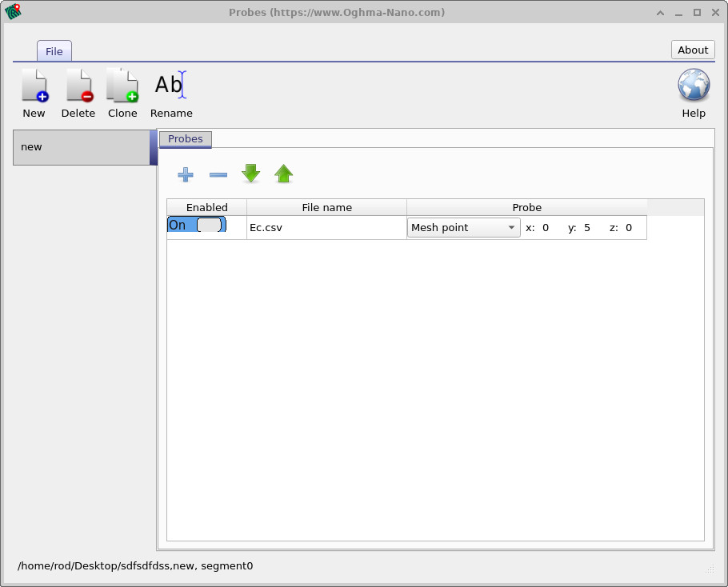Maximize the Probes window
728x587 pixels.
click(697, 13)
